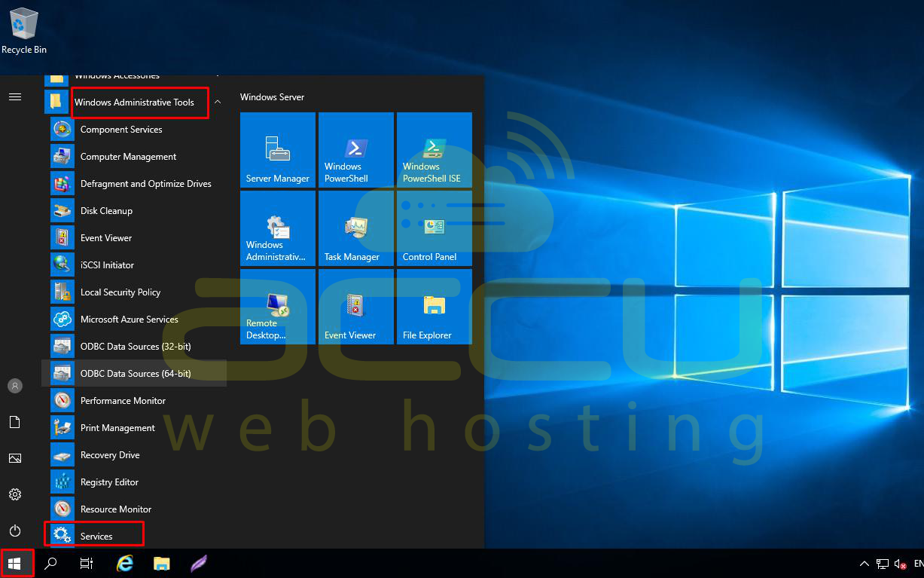The width and height of the screenshot is (924, 578).
Task: Open the Windows Administrative Tools tile
Action: (278, 228)
